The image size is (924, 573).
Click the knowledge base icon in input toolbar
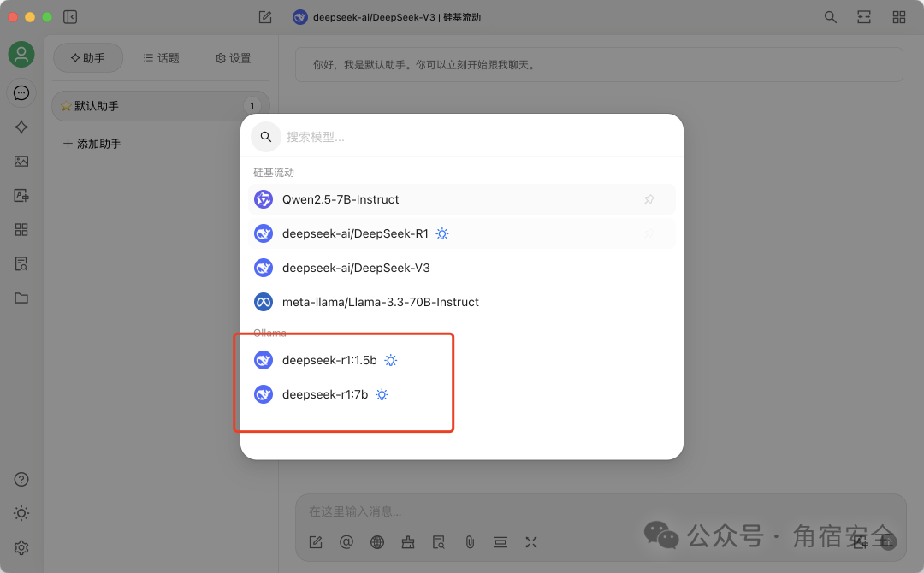pos(438,542)
